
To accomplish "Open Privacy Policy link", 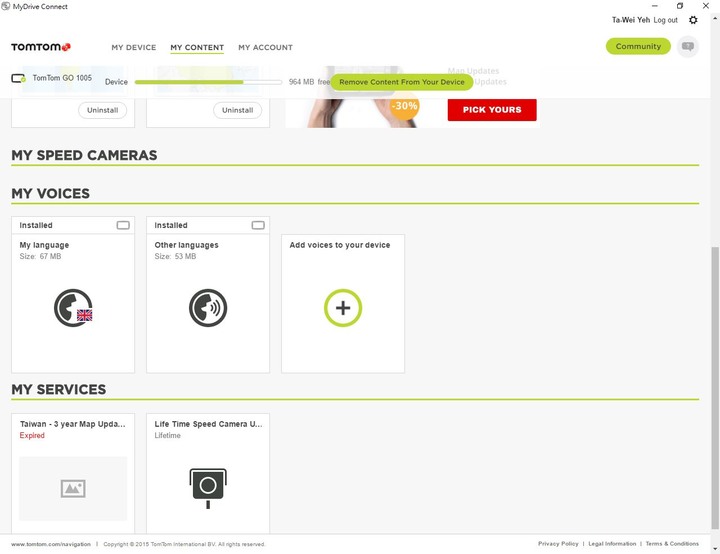I will coord(558,543).
